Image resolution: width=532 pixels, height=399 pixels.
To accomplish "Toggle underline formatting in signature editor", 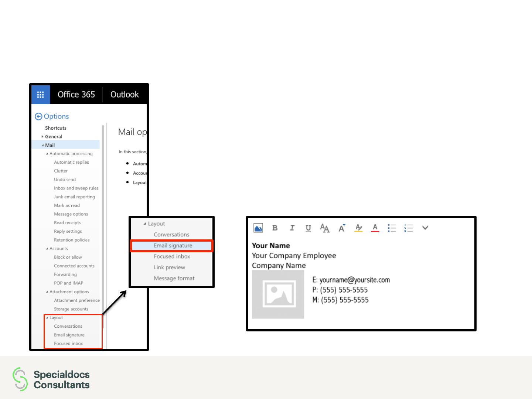I will point(308,228).
